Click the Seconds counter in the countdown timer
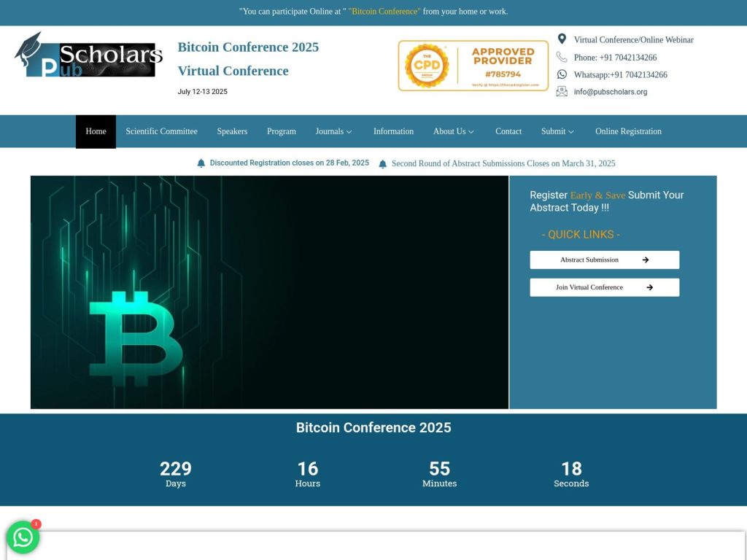 (571, 474)
